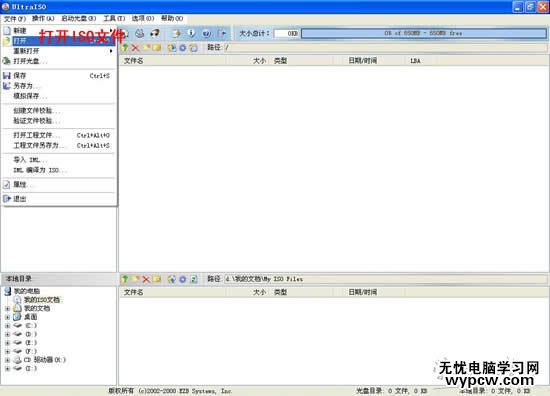Expand the 桌面 tree node
This screenshot has width=550, height=396.
point(7,317)
